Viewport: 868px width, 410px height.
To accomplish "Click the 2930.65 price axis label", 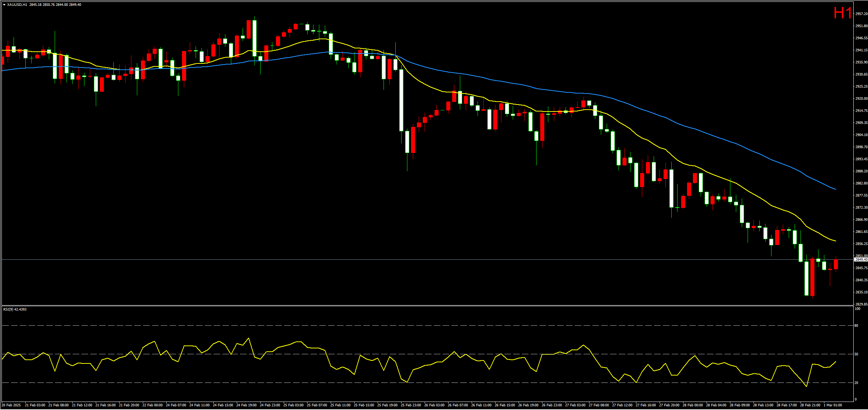I will coord(861,74).
